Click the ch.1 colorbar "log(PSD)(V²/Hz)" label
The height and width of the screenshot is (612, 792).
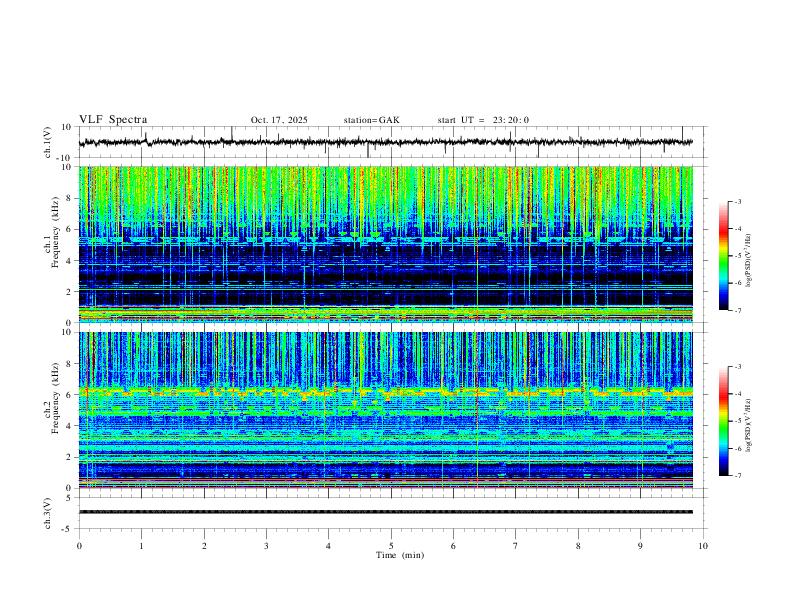749,261
